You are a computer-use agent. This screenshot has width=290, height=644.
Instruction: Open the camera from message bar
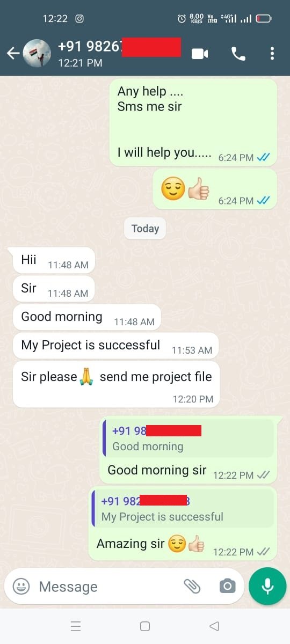[227, 586]
